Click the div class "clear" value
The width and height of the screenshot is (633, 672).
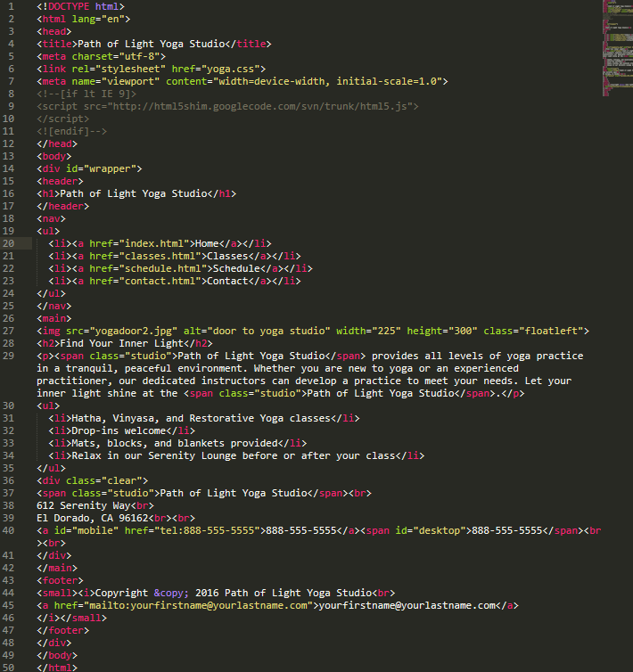click(122, 480)
